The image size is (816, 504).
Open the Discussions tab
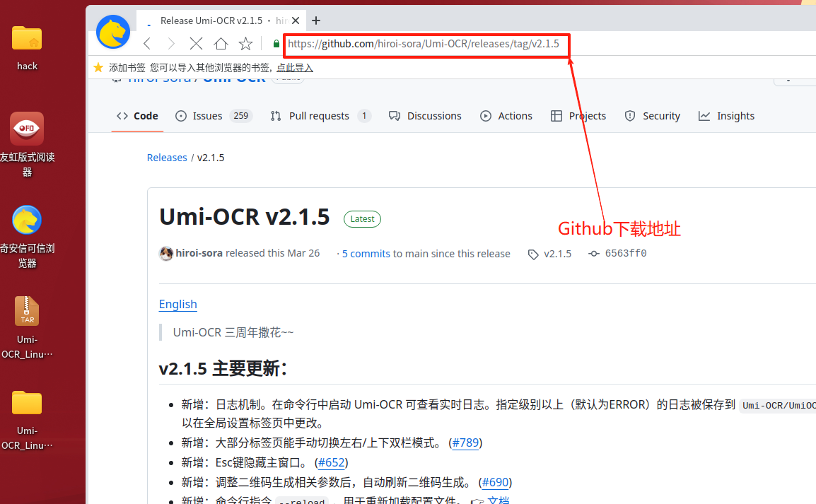coord(425,116)
